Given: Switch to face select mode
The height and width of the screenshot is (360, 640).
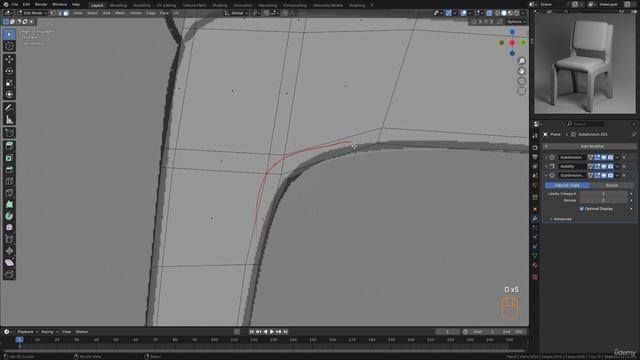Looking at the screenshot, I should pyautogui.click(x=66, y=13).
